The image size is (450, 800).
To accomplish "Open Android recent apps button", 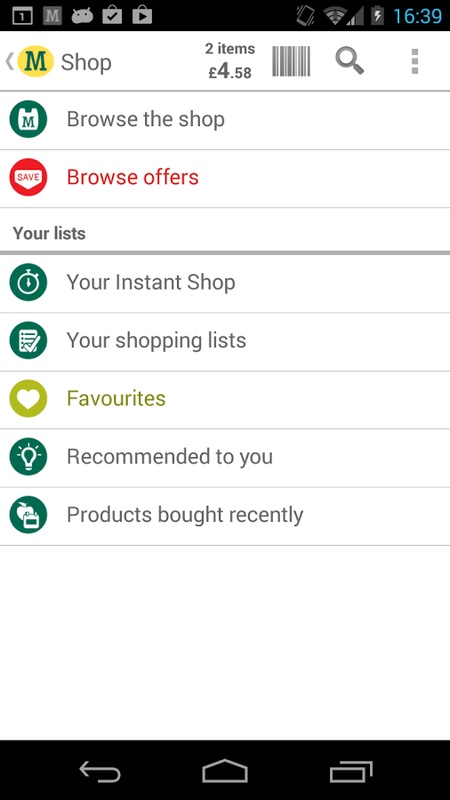I will pyautogui.click(x=351, y=771).
